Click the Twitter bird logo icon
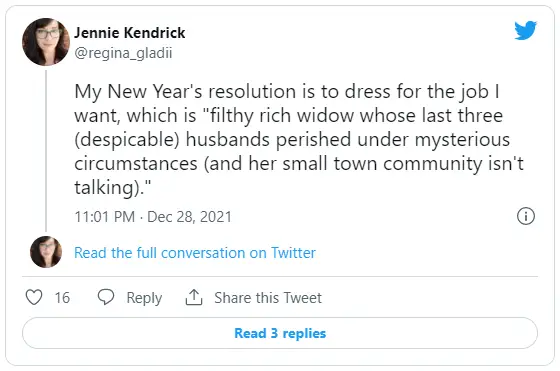 (x=525, y=30)
